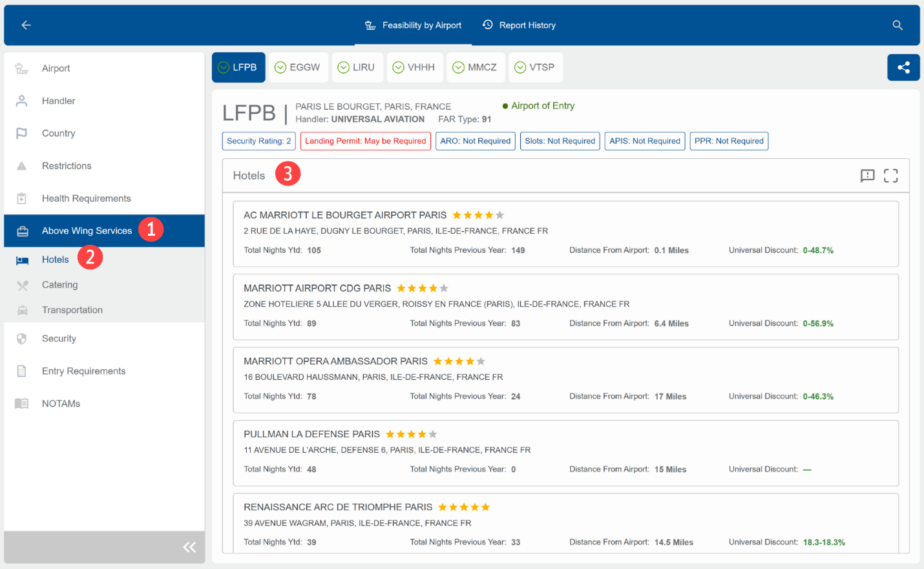
Task: Open the feedback comment icon in Hotels panel
Action: [867, 176]
